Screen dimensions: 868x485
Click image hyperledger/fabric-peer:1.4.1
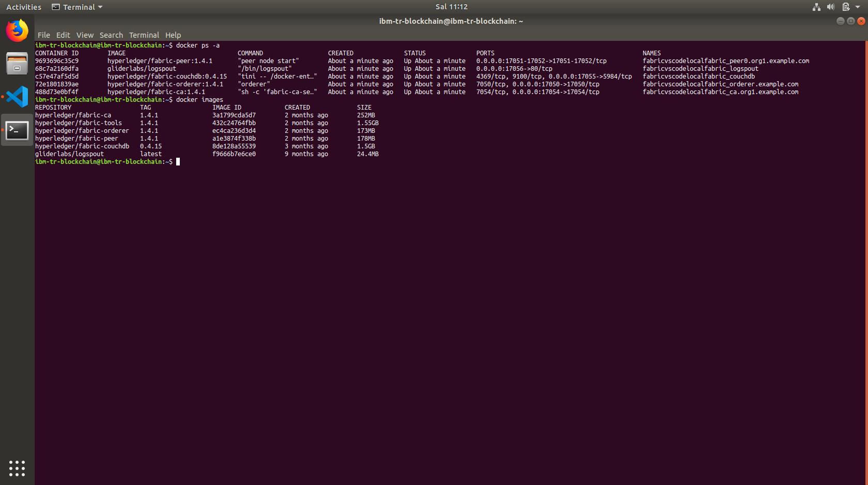click(x=160, y=61)
